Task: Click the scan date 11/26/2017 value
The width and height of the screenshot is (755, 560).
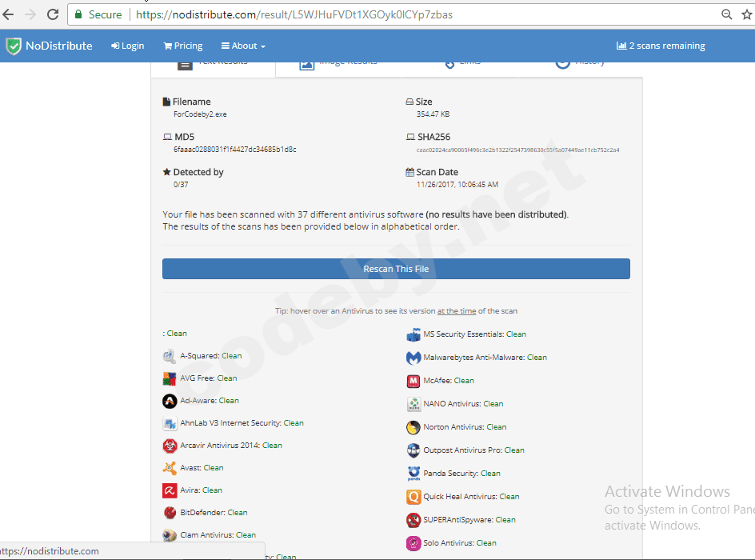Action: [x=457, y=185]
